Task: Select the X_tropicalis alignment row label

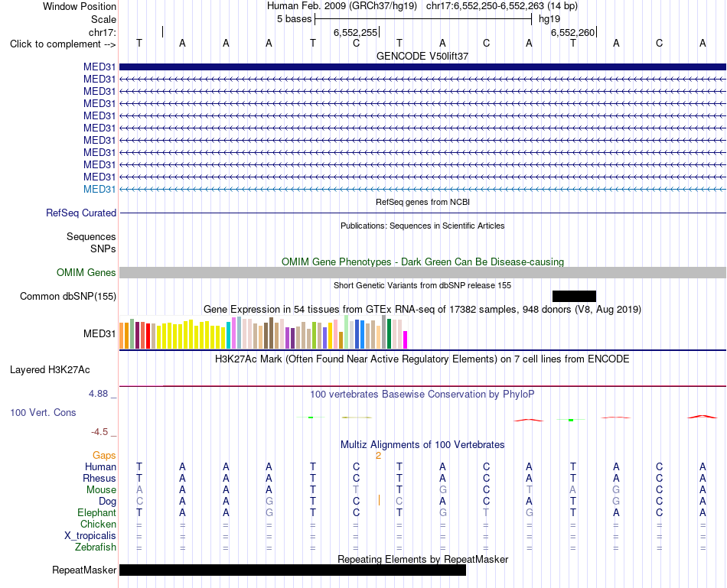Action: coord(90,536)
